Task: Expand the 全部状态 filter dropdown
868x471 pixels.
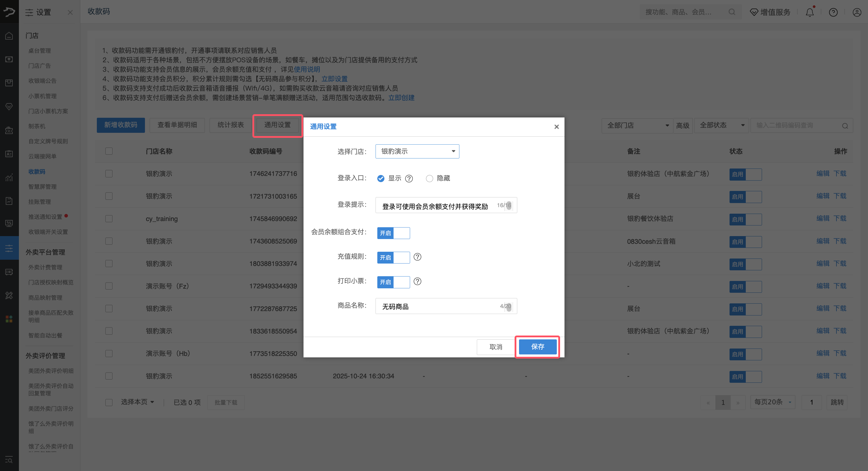Action: click(721, 125)
